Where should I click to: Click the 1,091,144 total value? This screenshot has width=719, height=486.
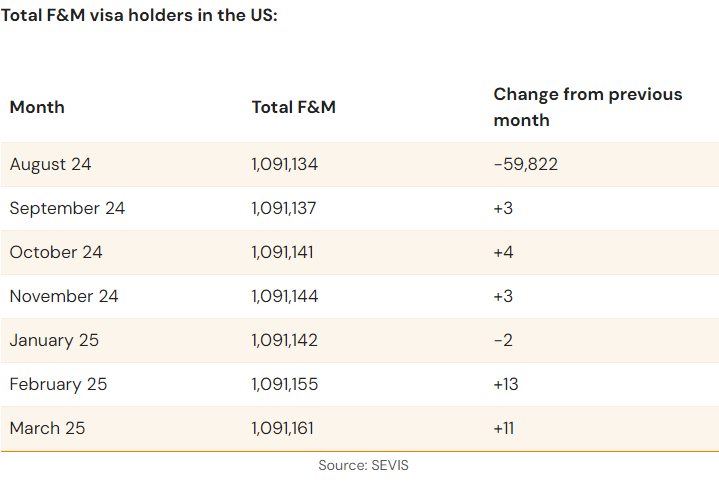284,296
